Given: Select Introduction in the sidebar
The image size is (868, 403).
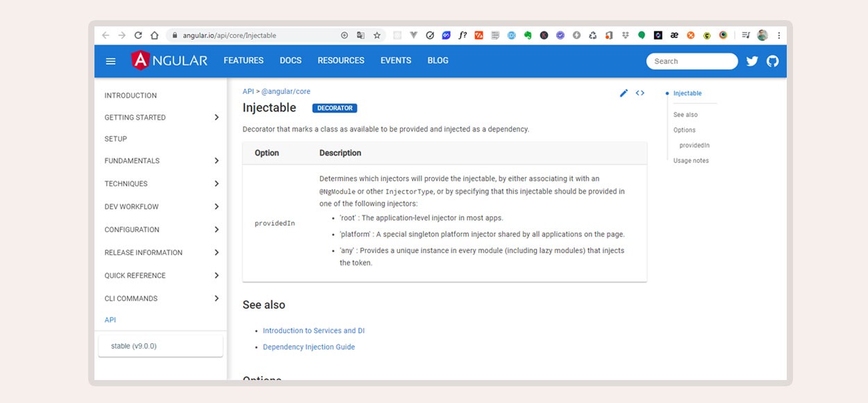Looking at the screenshot, I should (131, 96).
